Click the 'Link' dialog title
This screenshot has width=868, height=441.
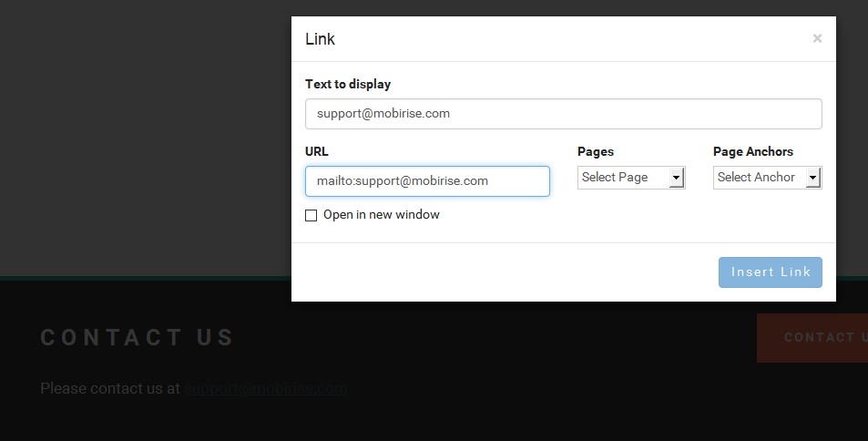tap(321, 39)
